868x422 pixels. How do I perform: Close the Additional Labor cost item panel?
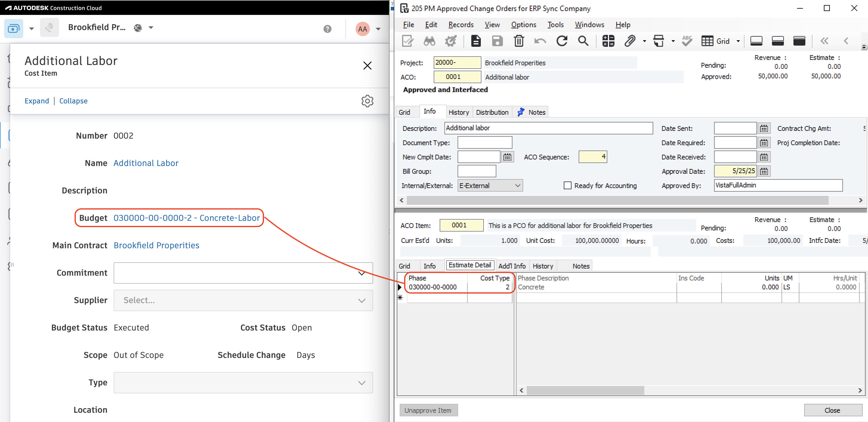367,65
